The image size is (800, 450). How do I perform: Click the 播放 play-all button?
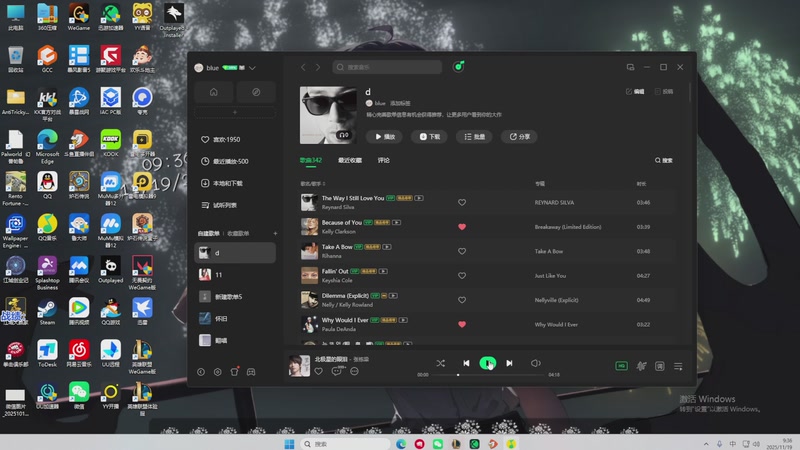pos(384,137)
